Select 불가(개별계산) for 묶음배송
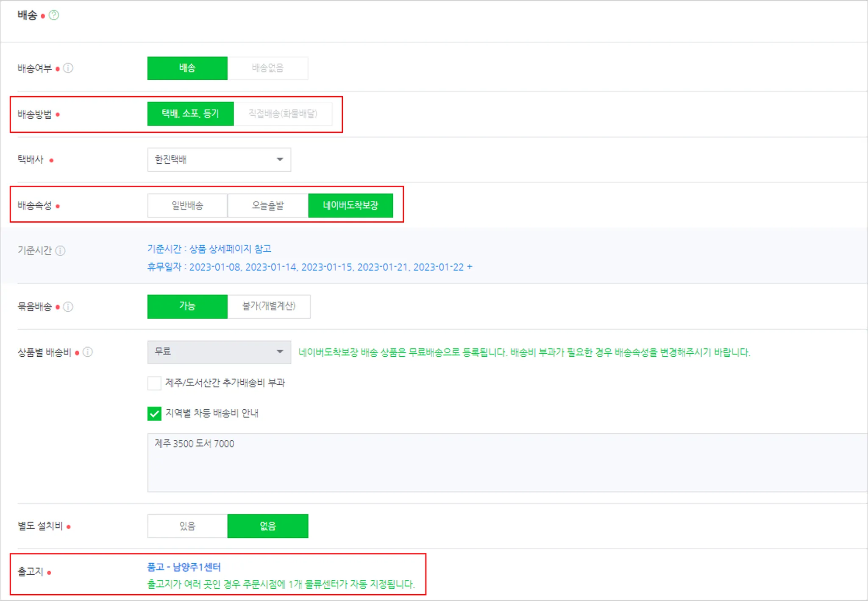 click(x=269, y=306)
